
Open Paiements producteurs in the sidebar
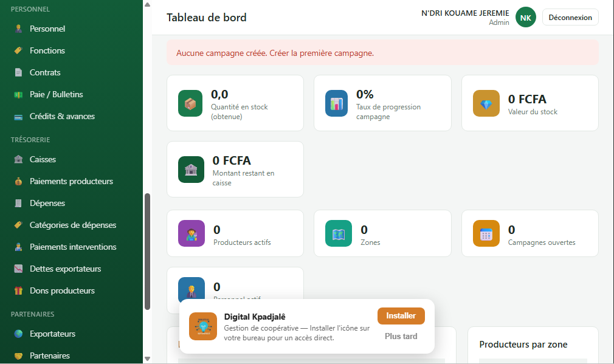[71, 181]
